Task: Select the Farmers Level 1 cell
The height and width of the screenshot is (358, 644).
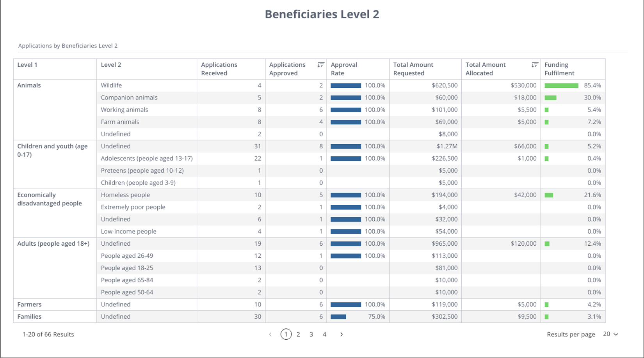Action: (29, 305)
